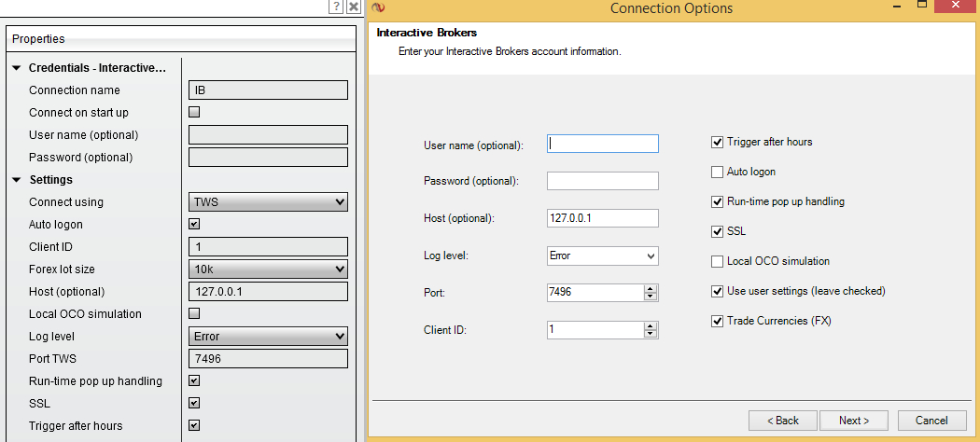
Task: Collapse the Settings section triangle
Action: (17, 180)
